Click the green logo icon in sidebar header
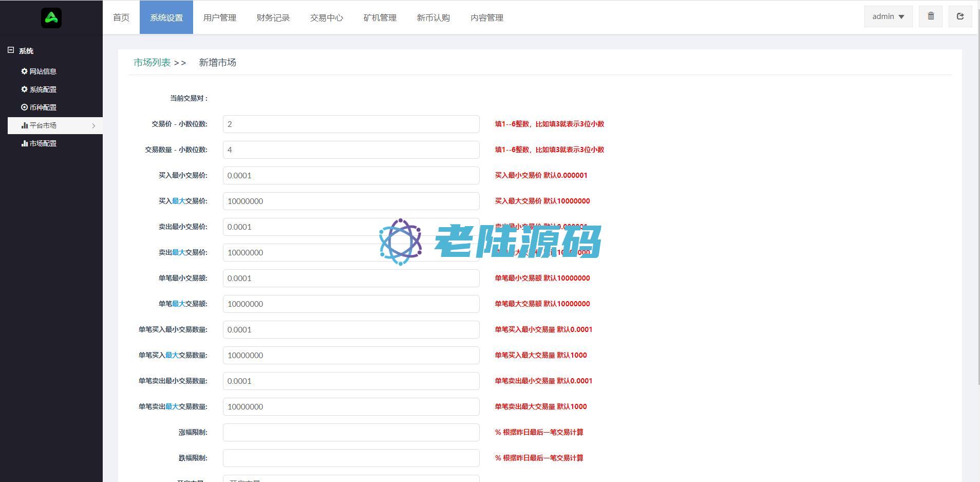The image size is (980, 482). pyautogui.click(x=51, y=18)
